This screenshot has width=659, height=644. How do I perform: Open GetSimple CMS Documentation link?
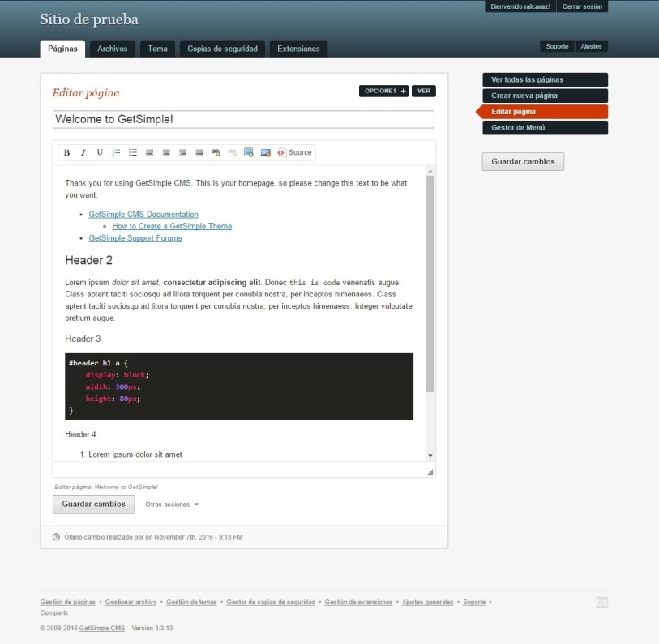point(143,215)
